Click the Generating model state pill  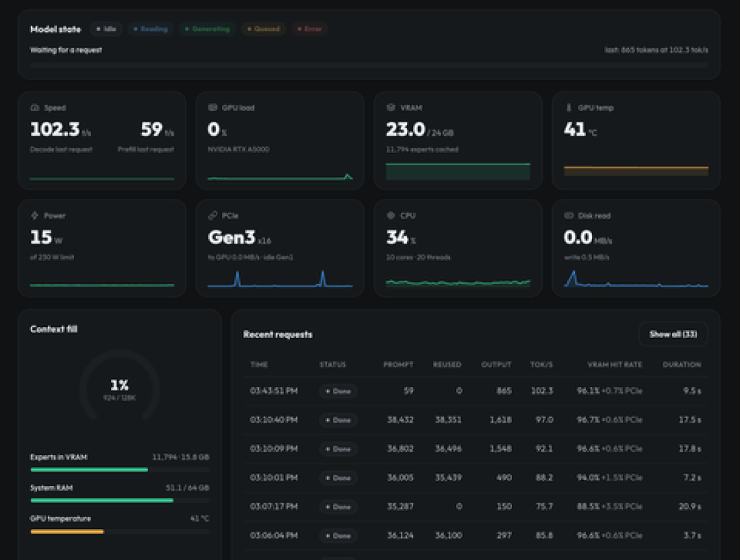coord(207,29)
